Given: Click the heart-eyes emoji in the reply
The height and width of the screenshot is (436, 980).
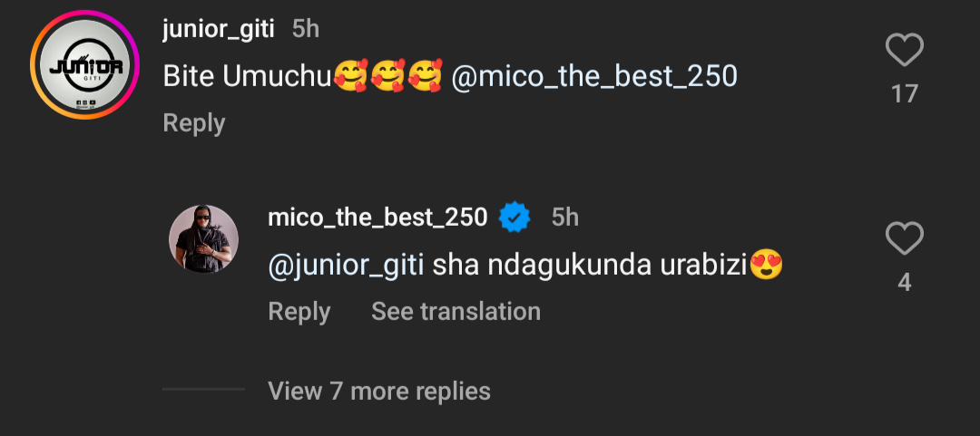Looking at the screenshot, I should [x=767, y=266].
